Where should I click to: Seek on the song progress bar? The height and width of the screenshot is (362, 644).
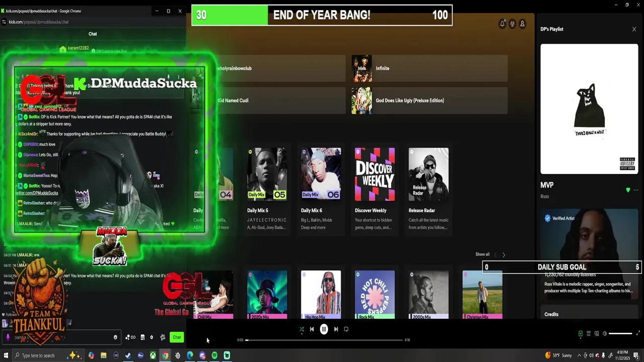coord(324,340)
